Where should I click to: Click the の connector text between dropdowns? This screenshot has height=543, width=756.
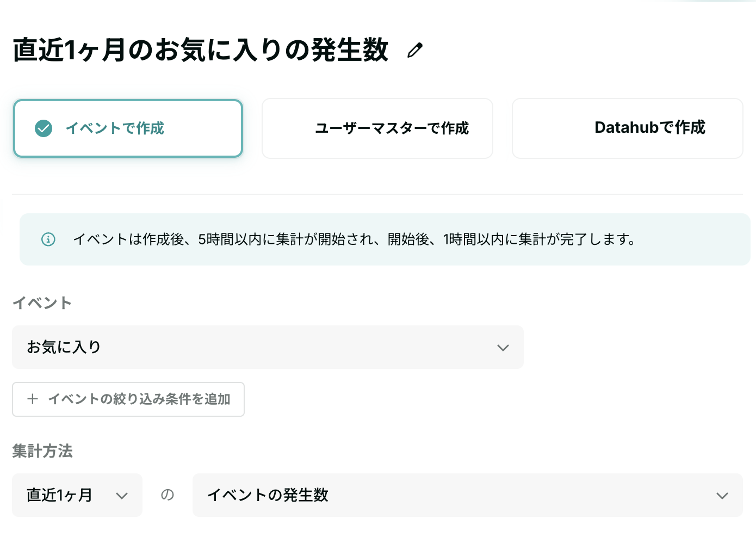click(x=168, y=495)
